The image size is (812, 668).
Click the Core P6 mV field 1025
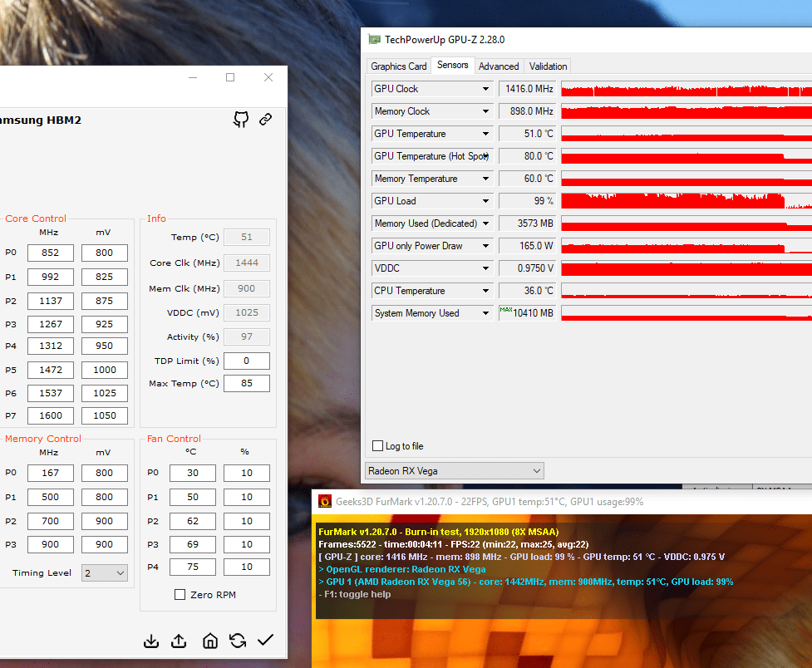tap(104, 393)
